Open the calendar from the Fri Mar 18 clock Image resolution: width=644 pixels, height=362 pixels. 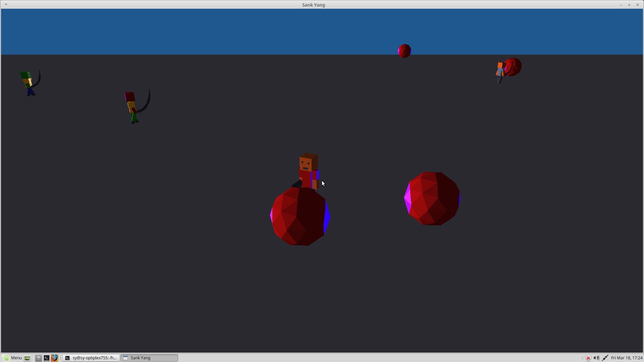point(627,358)
